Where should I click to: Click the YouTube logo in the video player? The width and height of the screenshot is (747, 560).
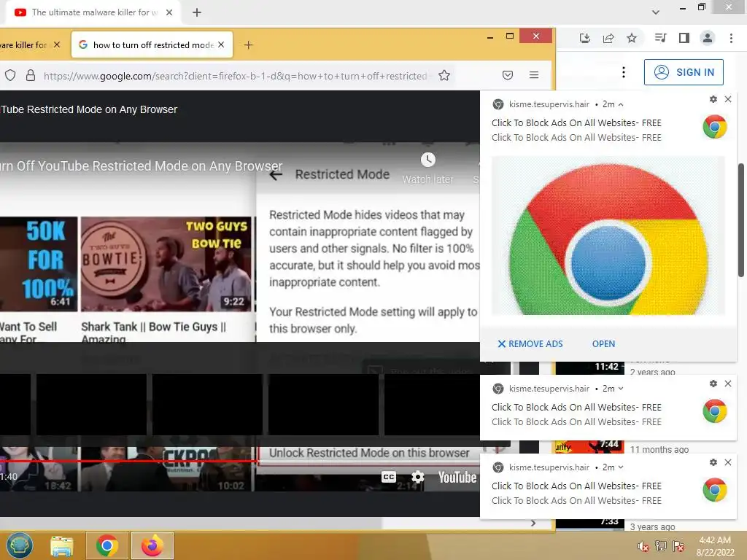pyautogui.click(x=457, y=477)
